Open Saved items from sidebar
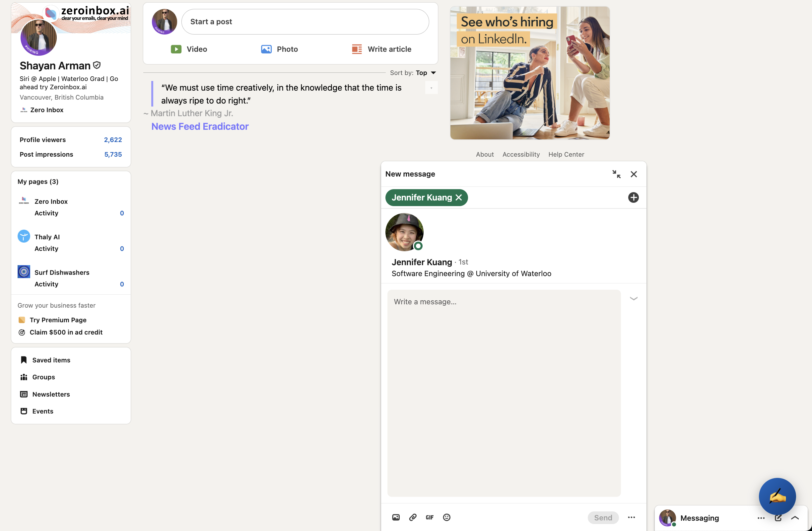 click(x=51, y=360)
